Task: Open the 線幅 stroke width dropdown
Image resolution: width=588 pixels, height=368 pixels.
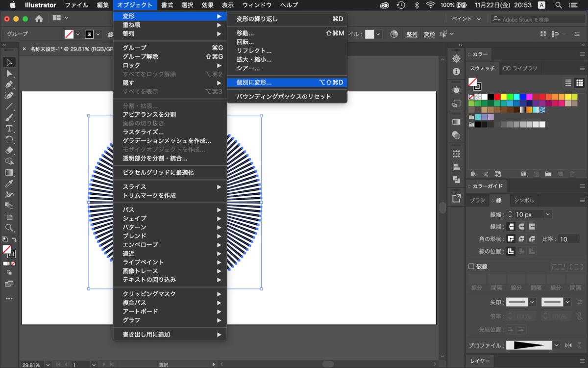Action: [548, 214]
